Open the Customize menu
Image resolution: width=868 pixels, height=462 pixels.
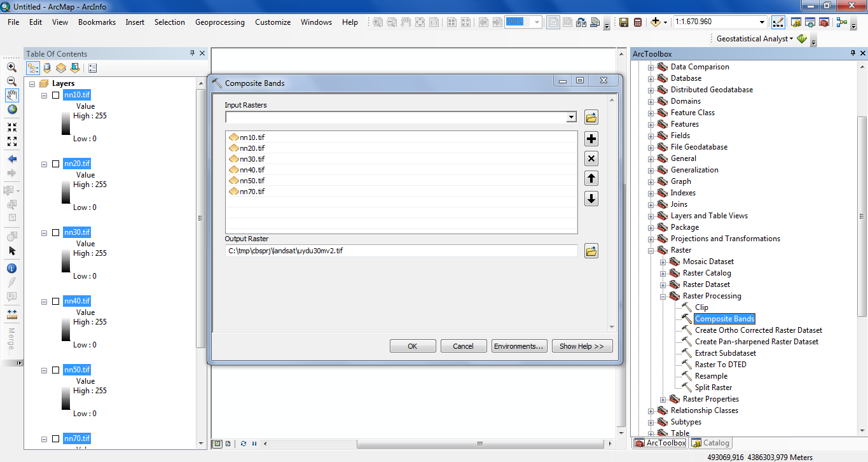point(273,22)
